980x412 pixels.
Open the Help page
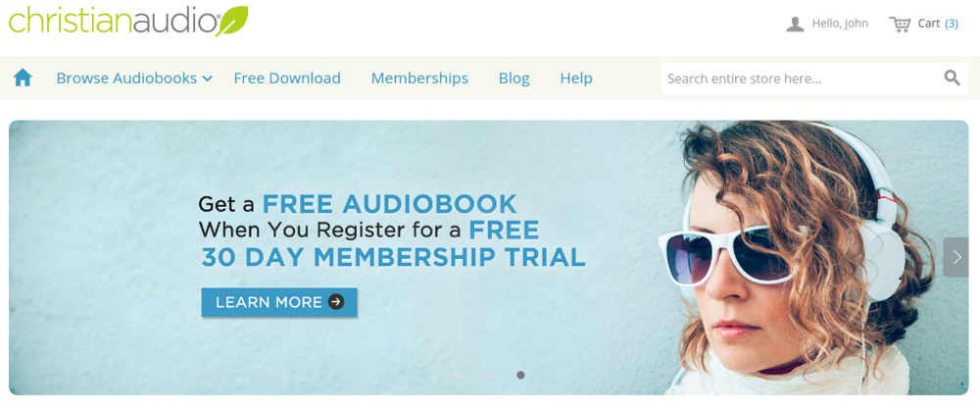tap(576, 78)
